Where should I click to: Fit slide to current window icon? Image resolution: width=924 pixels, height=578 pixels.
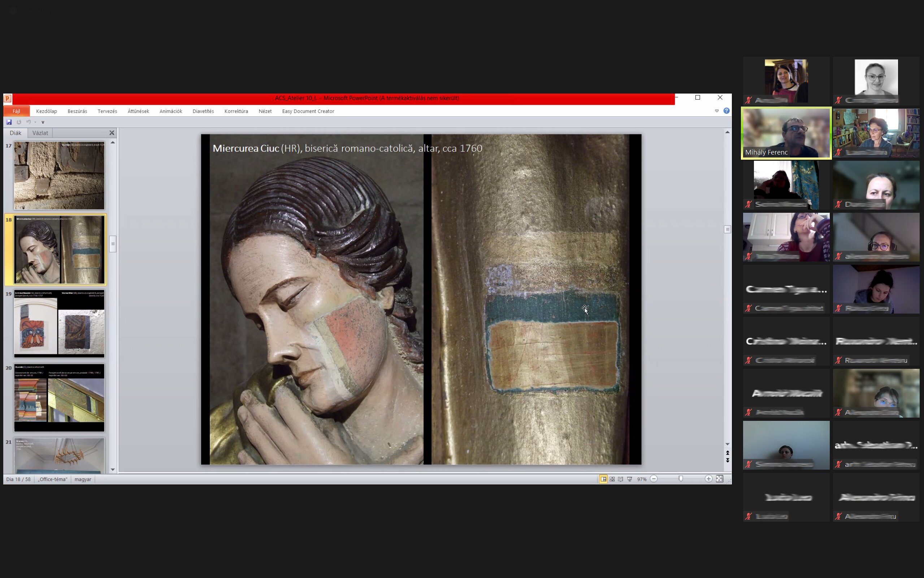click(720, 479)
